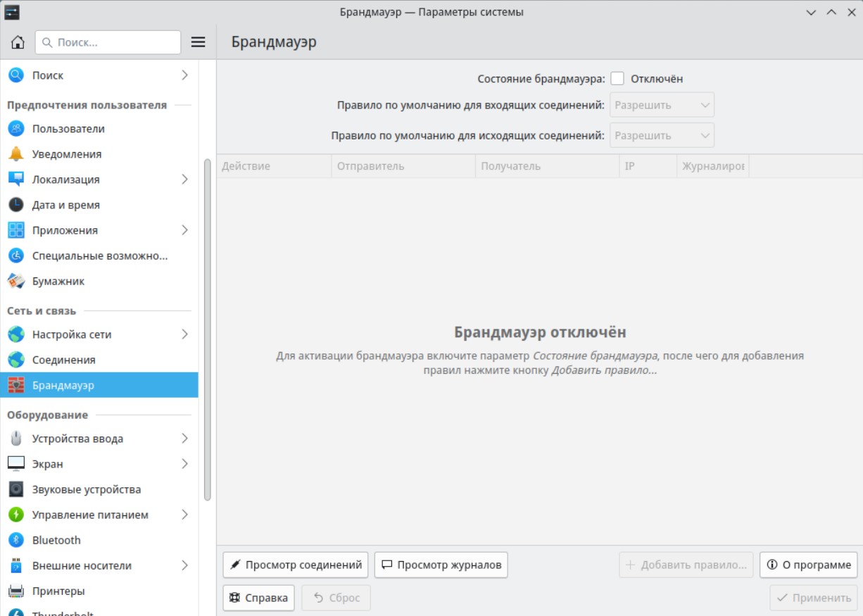The image size is (863, 616).
Task: Select the Звуковые устройства sidebar entry
Action: tap(99, 489)
